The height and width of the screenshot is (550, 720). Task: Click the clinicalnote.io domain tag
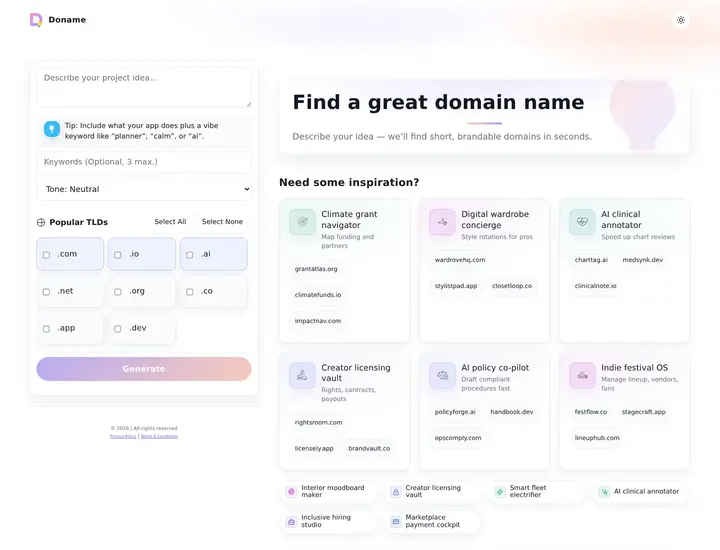pyautogui.click(x=596, y=286)
